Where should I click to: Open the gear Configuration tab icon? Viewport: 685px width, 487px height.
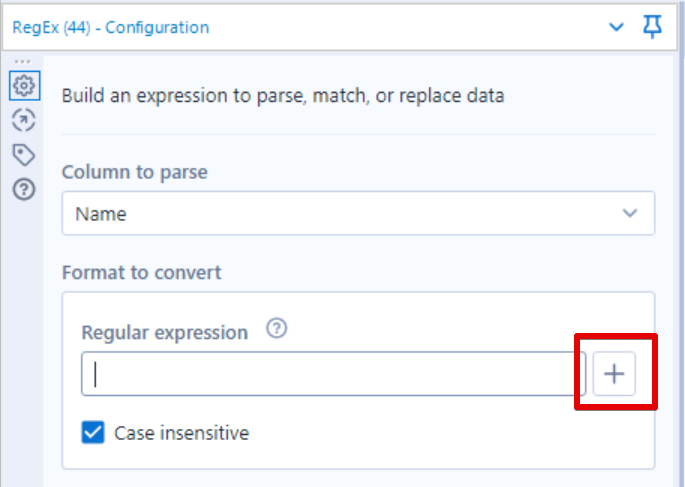tap(24, 86)
